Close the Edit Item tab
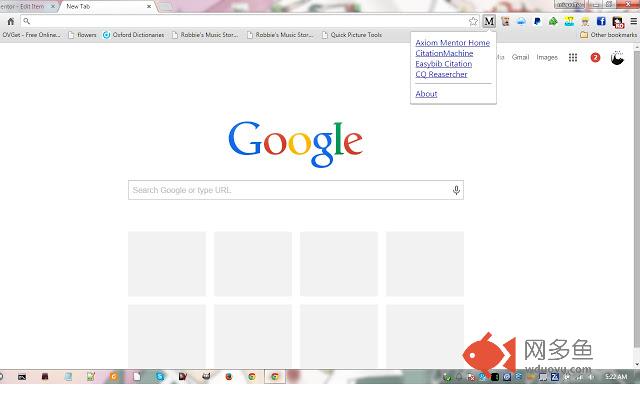 (x=53, y=7)
